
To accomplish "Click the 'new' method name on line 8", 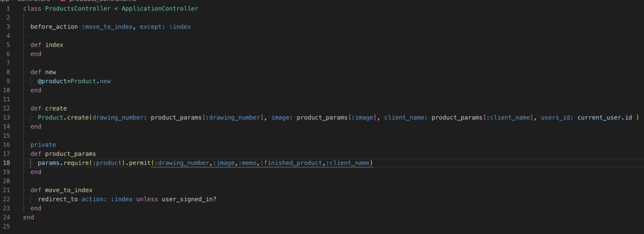I will pos(50,72).
